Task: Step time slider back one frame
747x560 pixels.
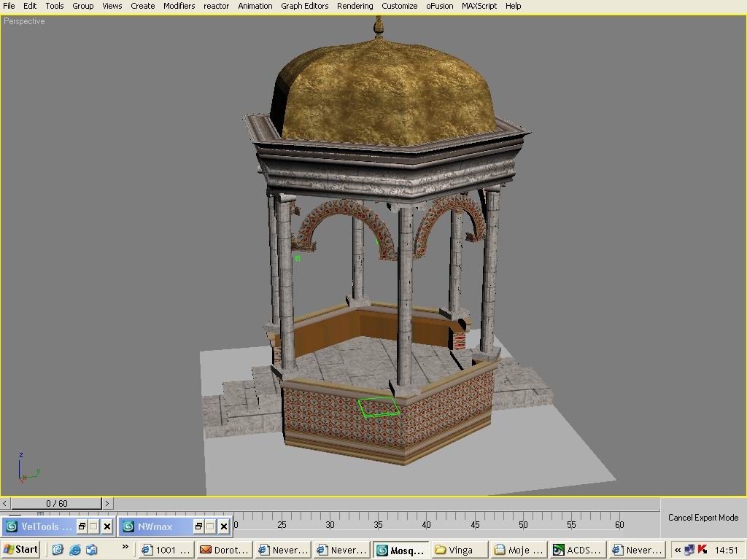Action: pyautogui.click(x=5, y=503)
